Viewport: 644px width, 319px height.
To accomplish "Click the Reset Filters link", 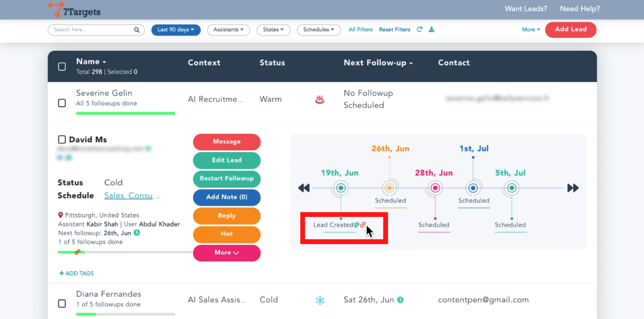I will pos(394,30).
